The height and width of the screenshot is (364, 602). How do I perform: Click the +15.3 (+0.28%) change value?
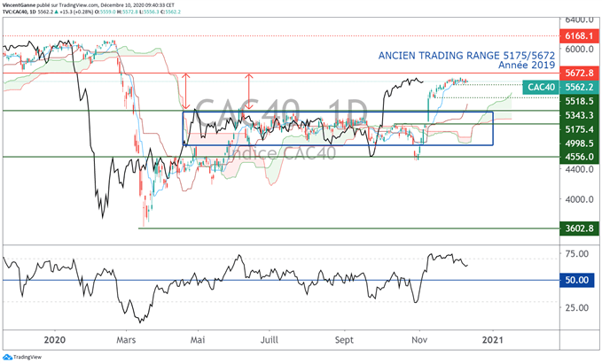pyautogui.click(x=76, y=12)
